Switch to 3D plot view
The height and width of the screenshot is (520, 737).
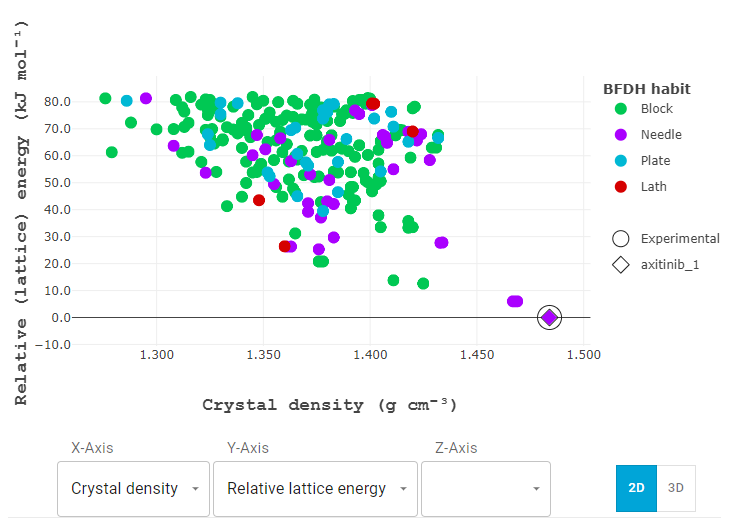(x=676, y=488)
